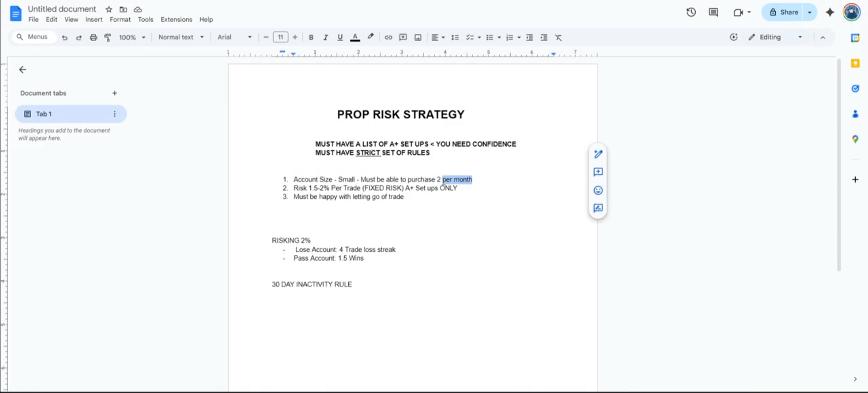
Task: Decrease the font size
Action: (x=266, y=37)
